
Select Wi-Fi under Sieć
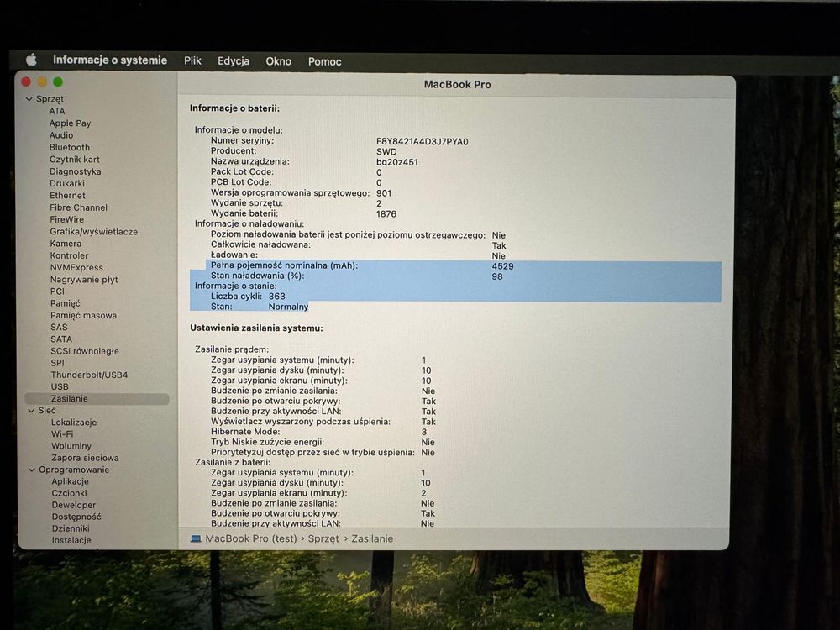coord(62,434)
